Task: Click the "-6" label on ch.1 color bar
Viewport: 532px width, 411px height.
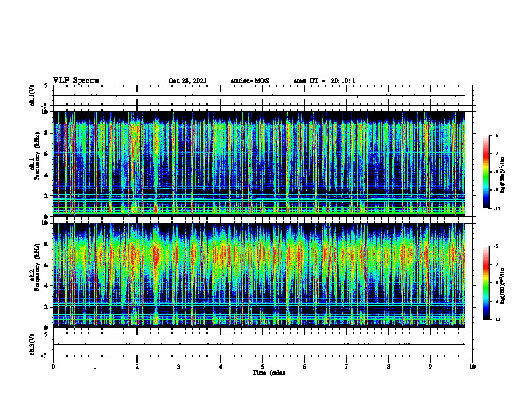Action: click(x=496, y=136)
